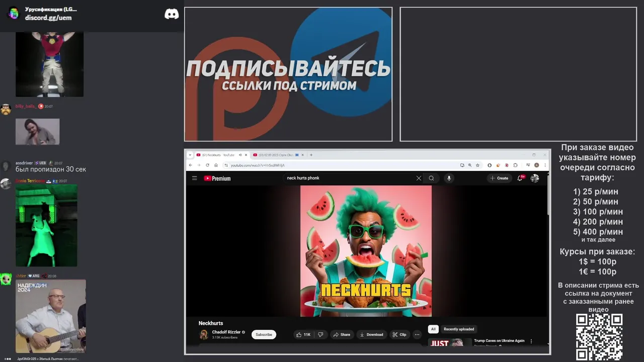Click the browser forward arrow
Screen dimensions: 644x362
(199, 165)
